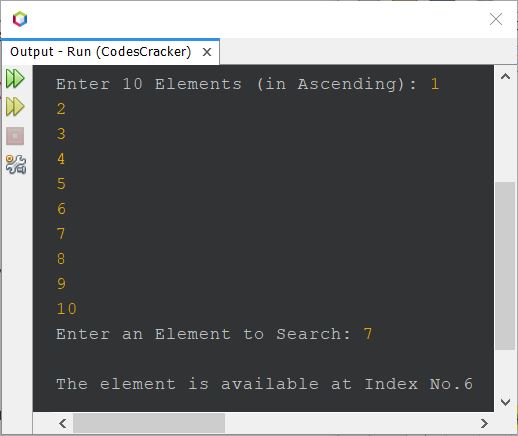Click the input value 9 line
Viewport: 518px width, 436px height.
click(x=61, y=284)
